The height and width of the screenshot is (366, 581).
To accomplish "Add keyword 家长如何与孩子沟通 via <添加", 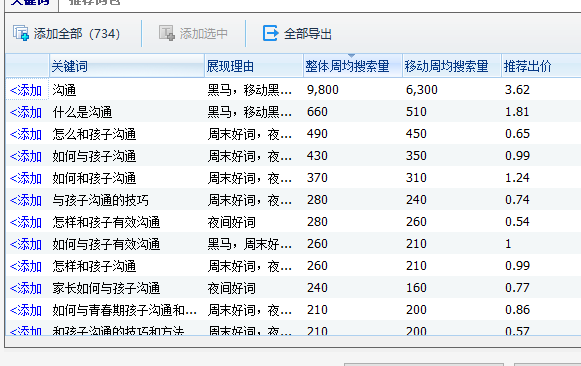I will tap(26, 288).
